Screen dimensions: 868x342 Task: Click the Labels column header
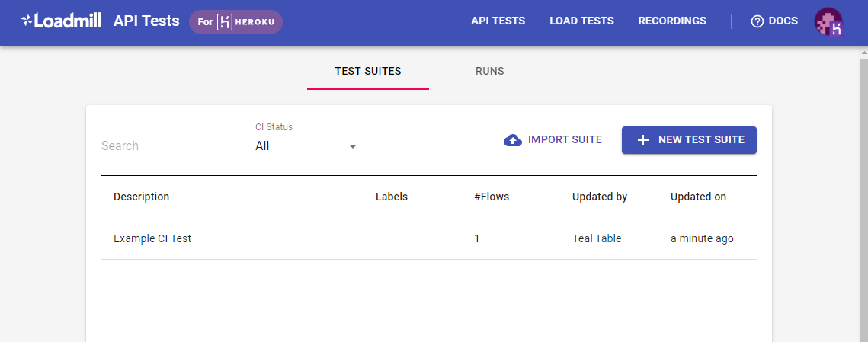click(392, 197)
